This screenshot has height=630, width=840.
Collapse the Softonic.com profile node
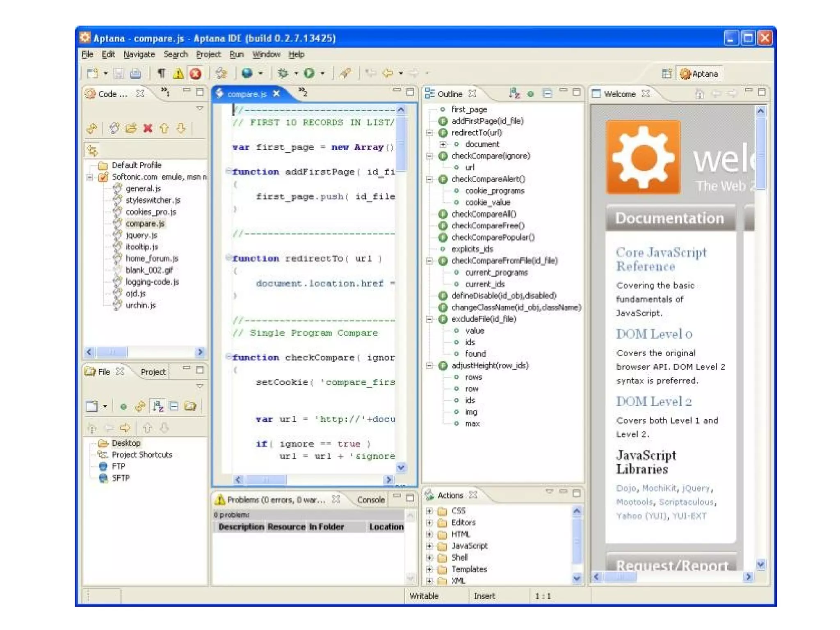coord(89,177)
